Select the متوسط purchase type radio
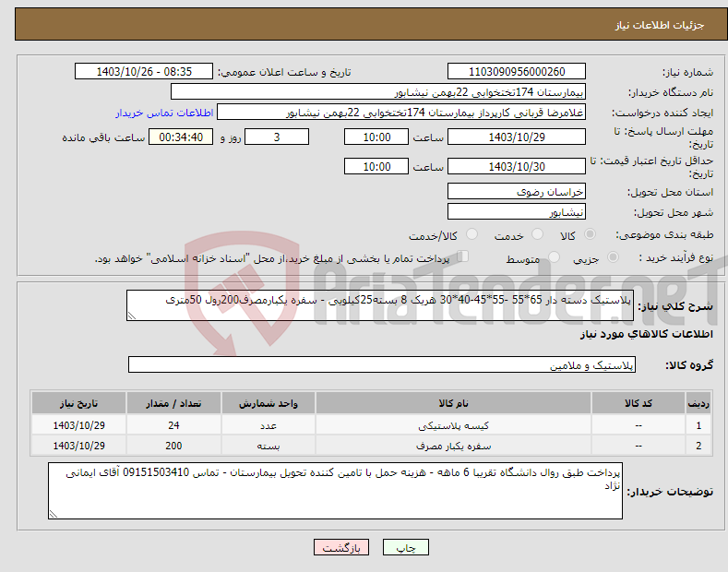Screen dimensions: 728x572 pyautogui.click(x=554, y=256)
